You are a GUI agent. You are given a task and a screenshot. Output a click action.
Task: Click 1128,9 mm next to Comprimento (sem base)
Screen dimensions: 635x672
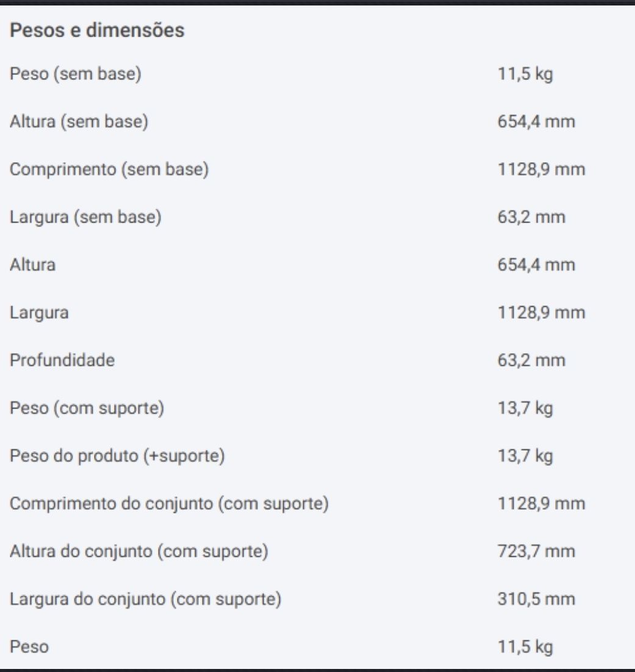click(541, 170)
